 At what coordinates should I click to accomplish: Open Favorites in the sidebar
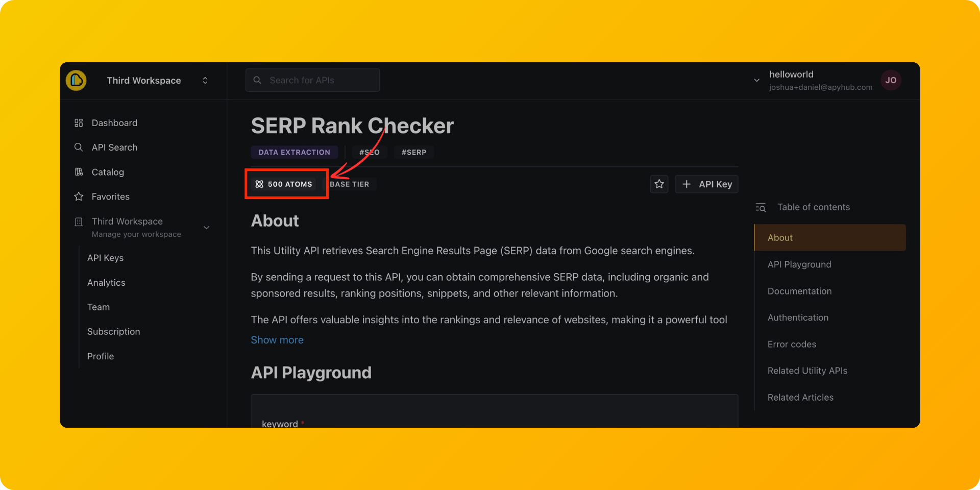coord(110,197)
